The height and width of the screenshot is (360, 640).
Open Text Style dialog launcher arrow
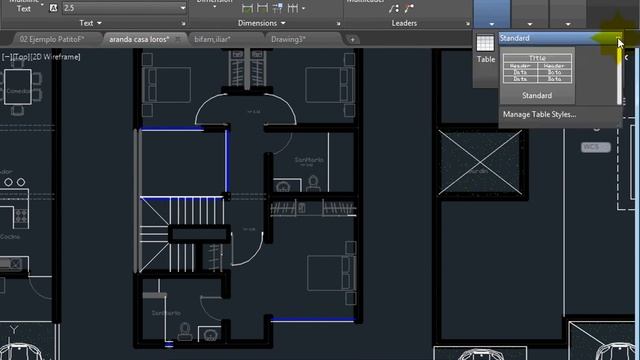pyautogui.click(x=183, y=24)
